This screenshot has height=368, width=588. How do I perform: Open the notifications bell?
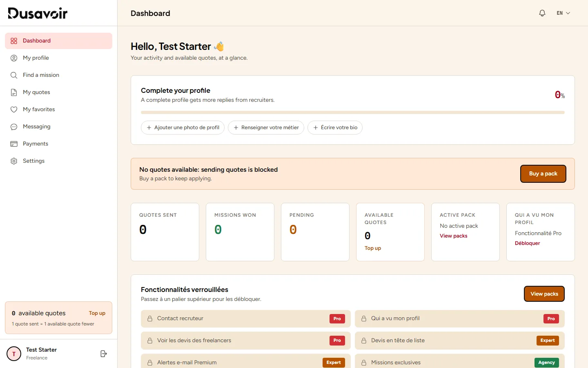coord(542,13)
